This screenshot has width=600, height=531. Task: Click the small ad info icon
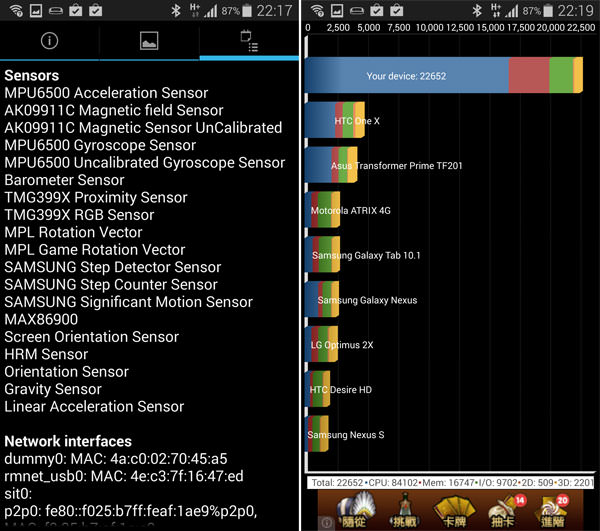click(x=325, y=523)
